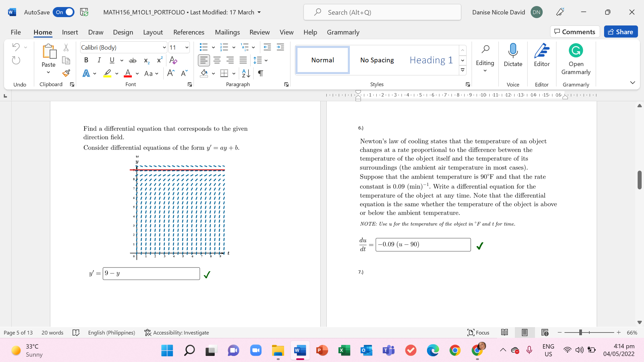
Task: Switch to Web Layout view
Action: point(545,333)
